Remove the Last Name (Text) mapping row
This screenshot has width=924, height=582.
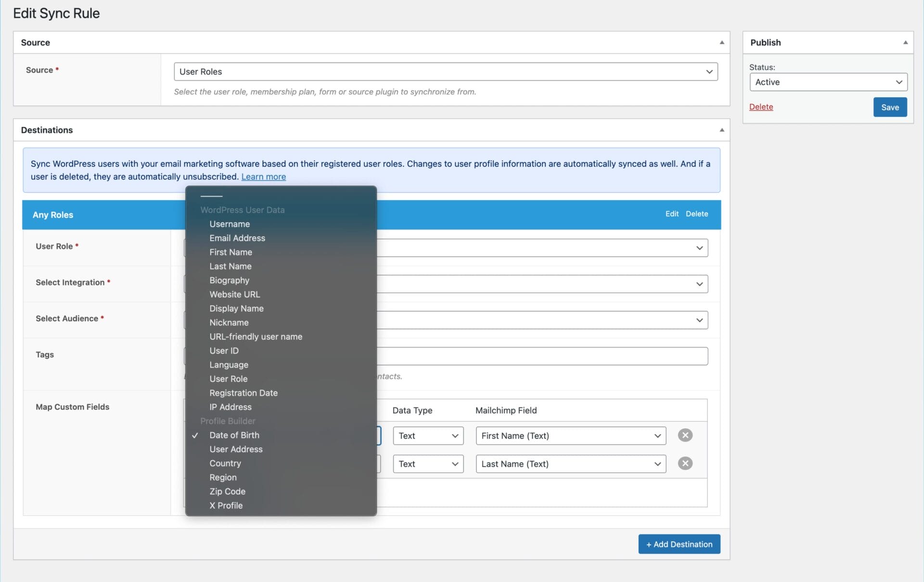tap(685, 463)
